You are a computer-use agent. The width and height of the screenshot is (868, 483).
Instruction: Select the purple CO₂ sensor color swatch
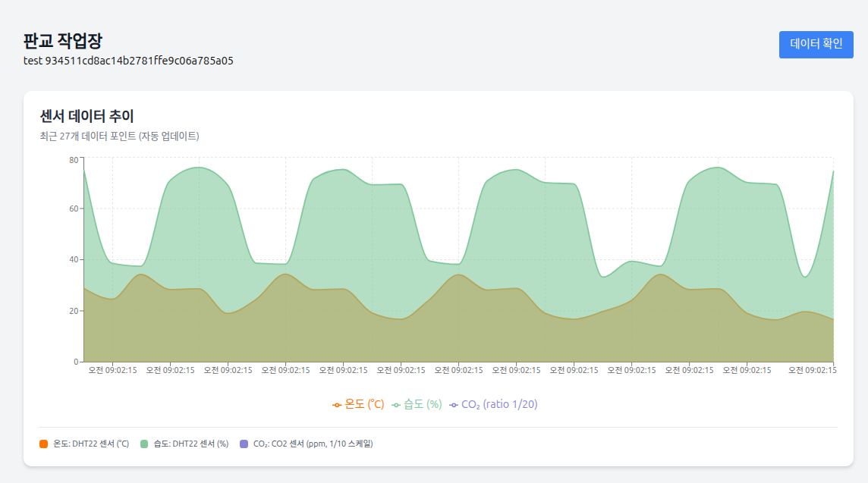pos(244,444)
